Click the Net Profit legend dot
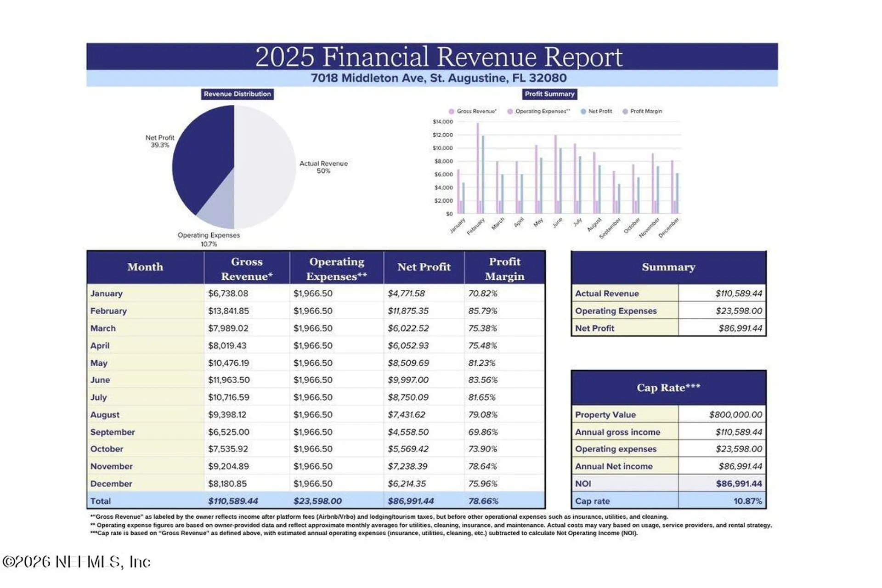This screenshot has height=588, width=882. (x=583, y=111)
